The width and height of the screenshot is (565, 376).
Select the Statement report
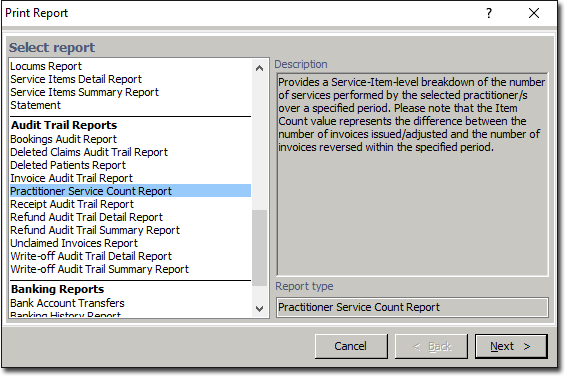tap(35, 105)
